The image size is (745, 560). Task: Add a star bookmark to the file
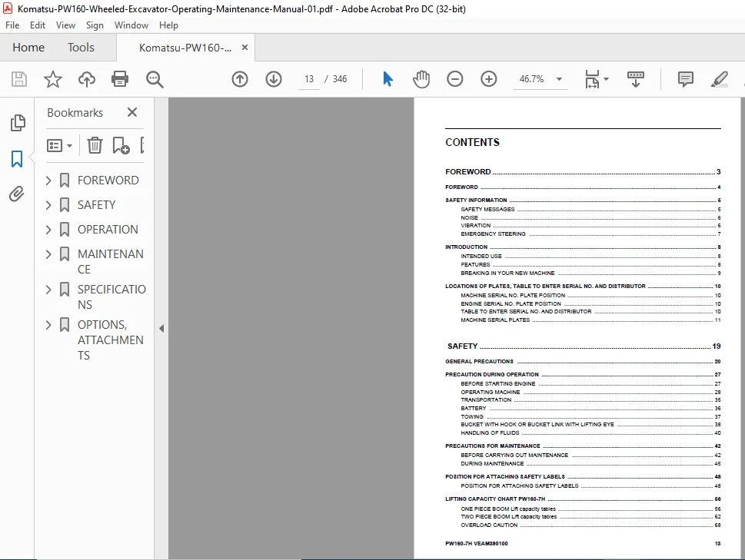53,79
